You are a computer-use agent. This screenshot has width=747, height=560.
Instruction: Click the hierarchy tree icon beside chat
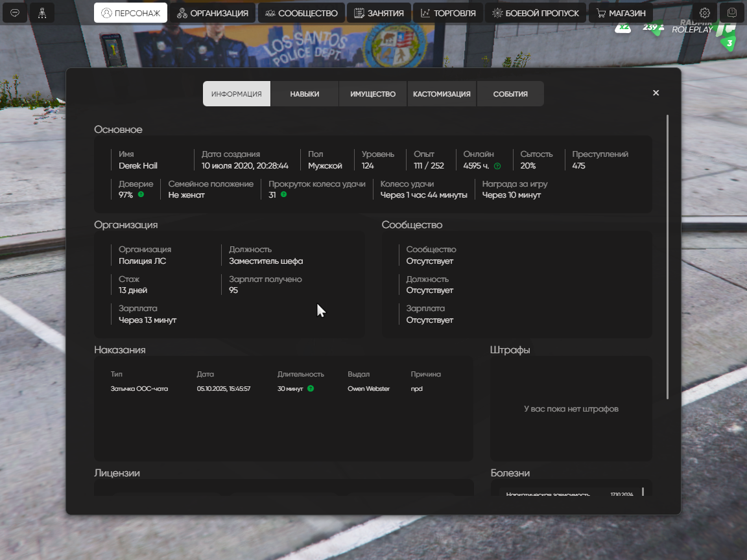pyautogui.click(x=42, y=13)
